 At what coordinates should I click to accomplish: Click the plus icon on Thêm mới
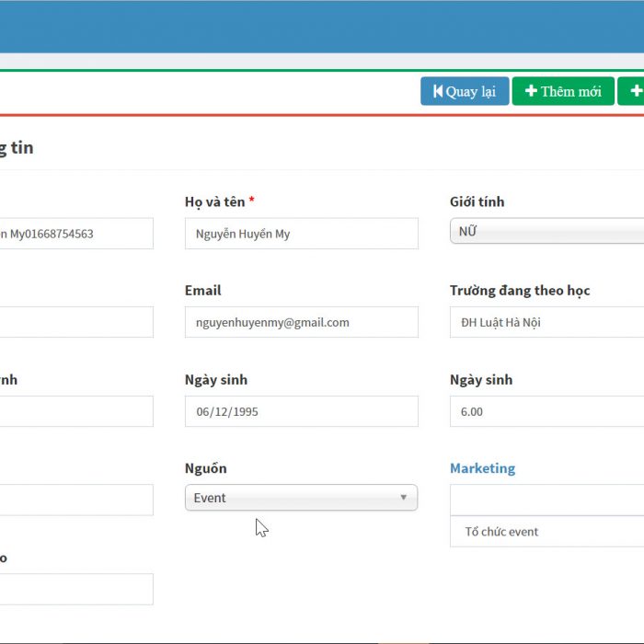(x=531, y=91)
